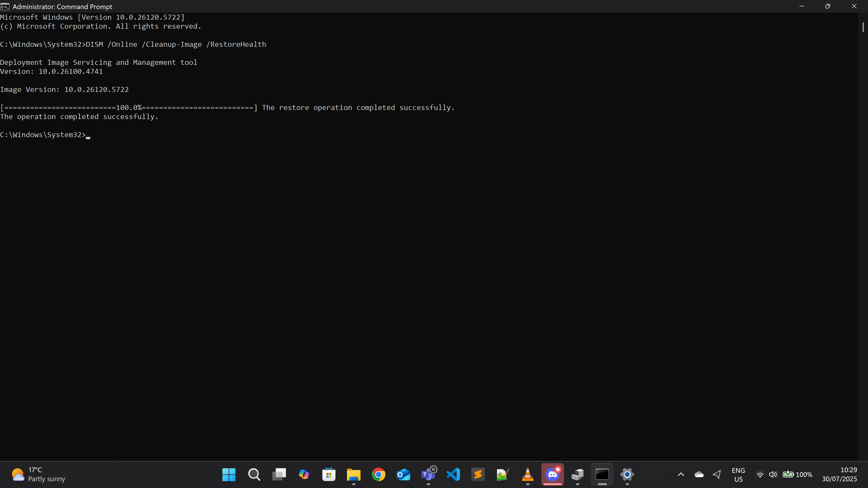This screenshot has width=868, height=488.
Task: Click the Command Prompt title bar icon
Action: point(5,6)
